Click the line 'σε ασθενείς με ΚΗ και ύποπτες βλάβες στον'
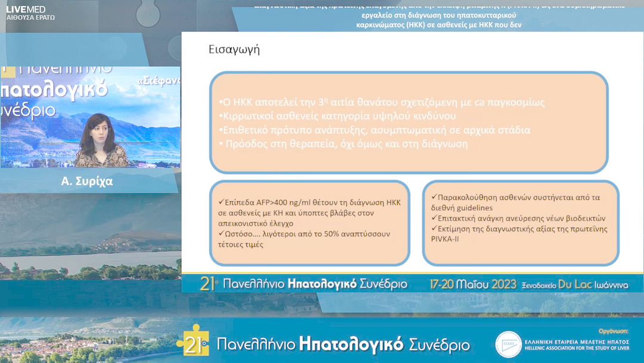Viewport: 644px width, 363px height. coord(296,213)
